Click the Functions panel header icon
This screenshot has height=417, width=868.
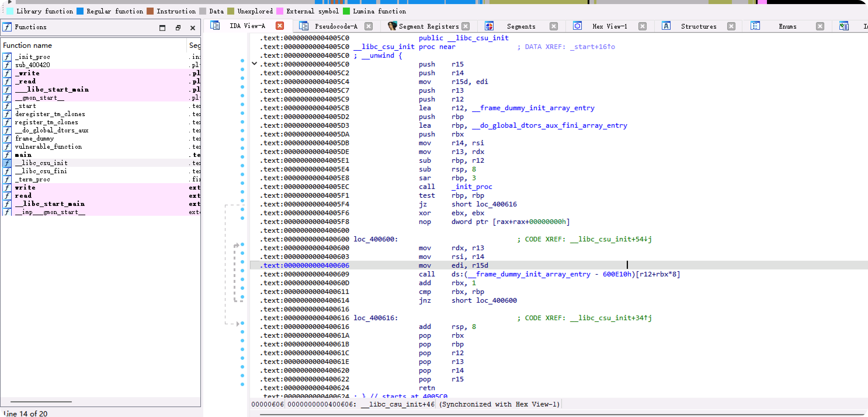[x=7, y=27]
